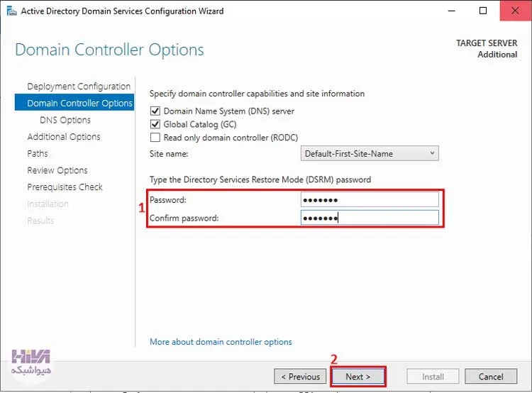
Task: Open the Site name dropdown
Action: click(370, 153)
